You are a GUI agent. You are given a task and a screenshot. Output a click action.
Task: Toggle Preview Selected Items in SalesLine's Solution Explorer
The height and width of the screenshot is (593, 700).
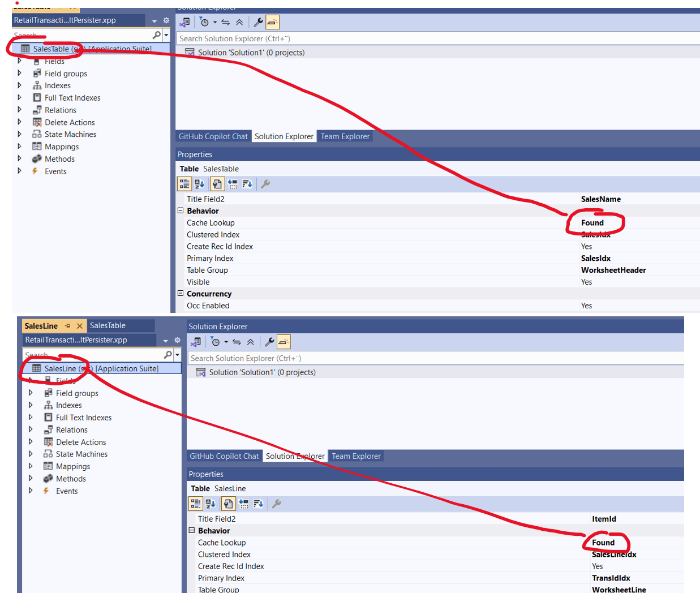tap(284, 342)
